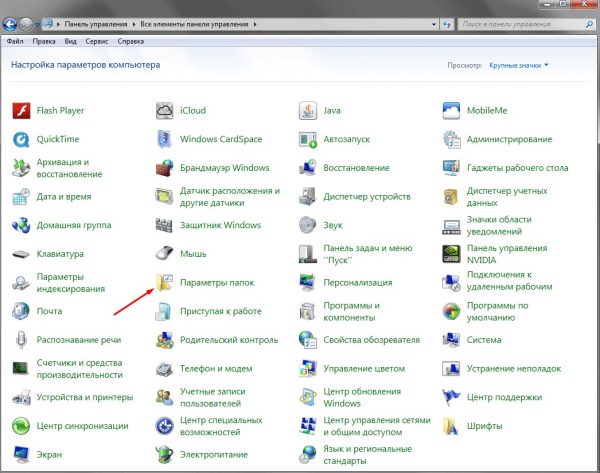Click the Клавиатура icon
This screenshot has height=473, width=600.
tap(21, 254)
